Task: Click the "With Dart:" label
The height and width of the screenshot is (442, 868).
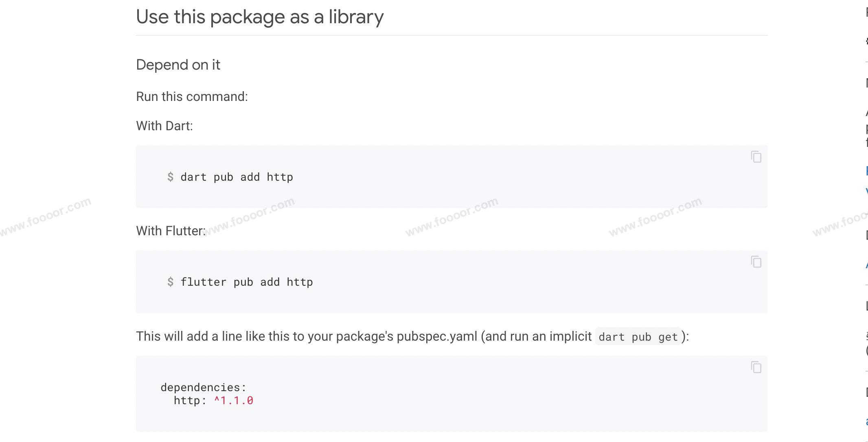Action: (x=164, y=126)
